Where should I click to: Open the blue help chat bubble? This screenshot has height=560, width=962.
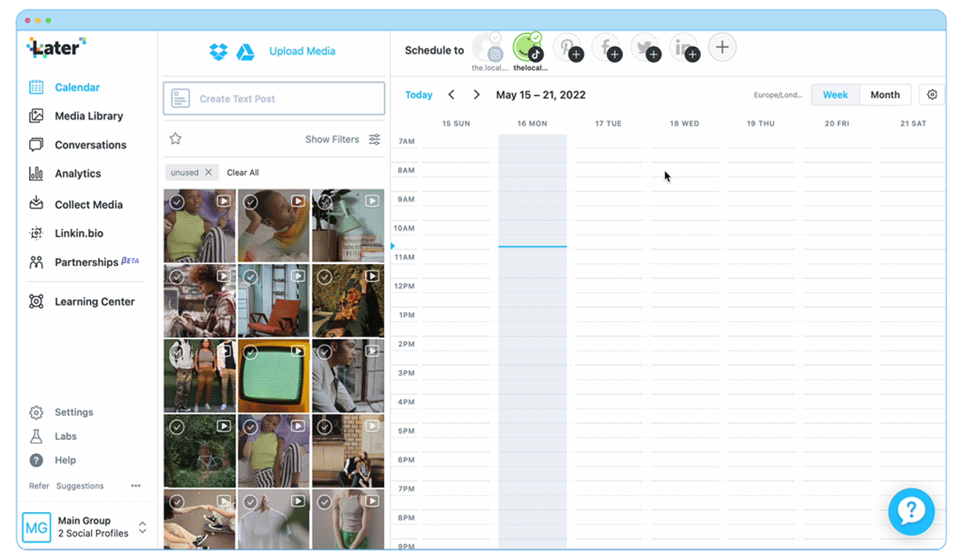tap(911, 511)
